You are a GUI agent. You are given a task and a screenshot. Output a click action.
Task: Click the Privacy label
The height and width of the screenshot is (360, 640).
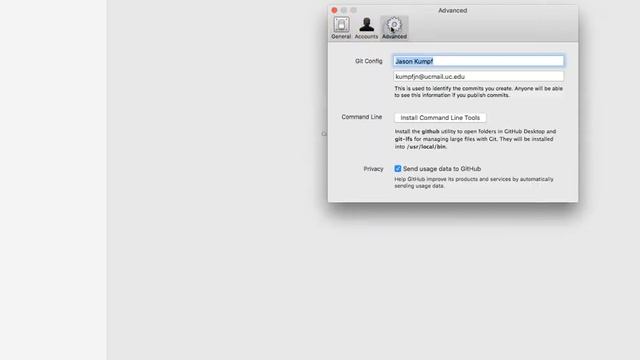pos(373,169)
